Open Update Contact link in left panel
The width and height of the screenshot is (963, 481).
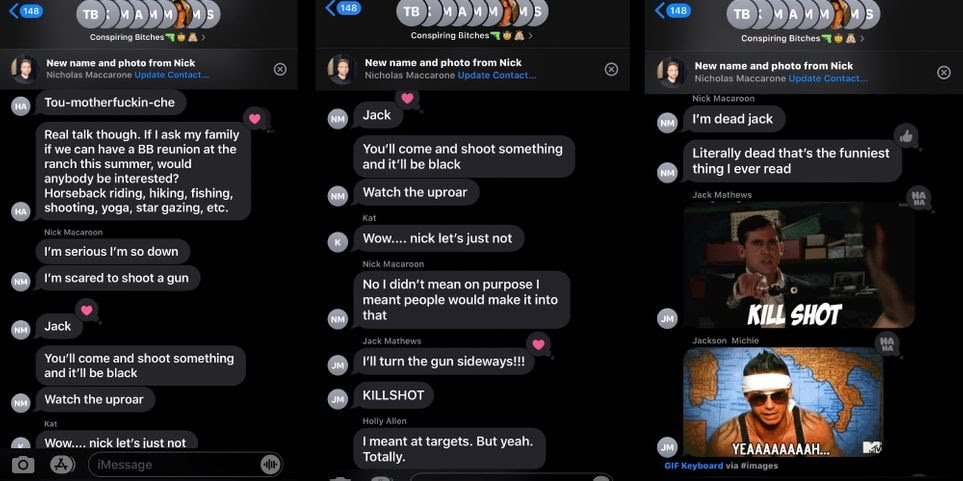171,75
